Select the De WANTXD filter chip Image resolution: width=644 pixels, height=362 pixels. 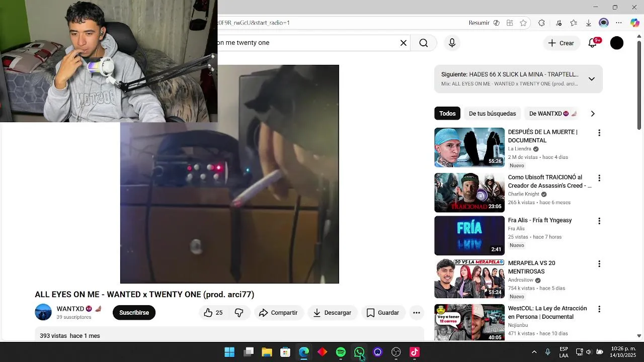pyautogui.click(x=553, y=114)
